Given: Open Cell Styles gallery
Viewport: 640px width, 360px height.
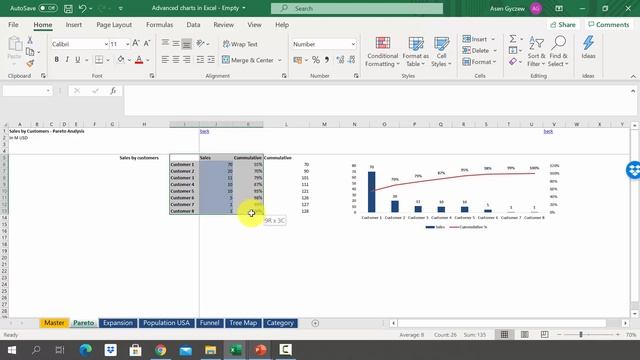Looking at the screenshot, I should 441,52.
